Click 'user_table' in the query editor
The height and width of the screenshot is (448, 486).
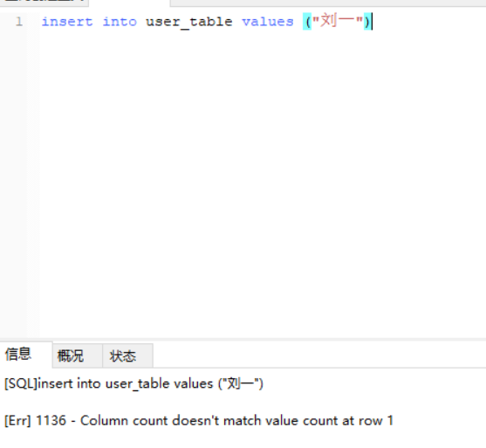click(188, 22)
